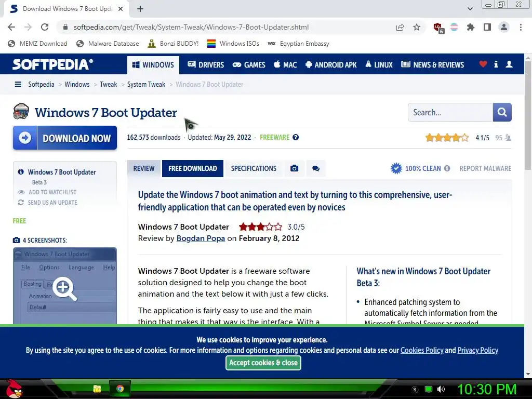The width and height of the screenshot is (532, 399).
Task: Click REPORT MALWARE link
Action: pos(485,169)
